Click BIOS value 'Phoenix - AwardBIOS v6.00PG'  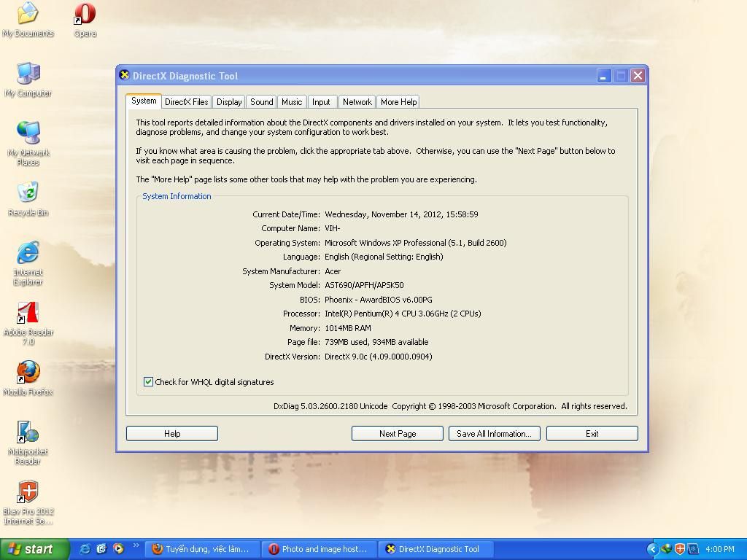coord(379,300)
